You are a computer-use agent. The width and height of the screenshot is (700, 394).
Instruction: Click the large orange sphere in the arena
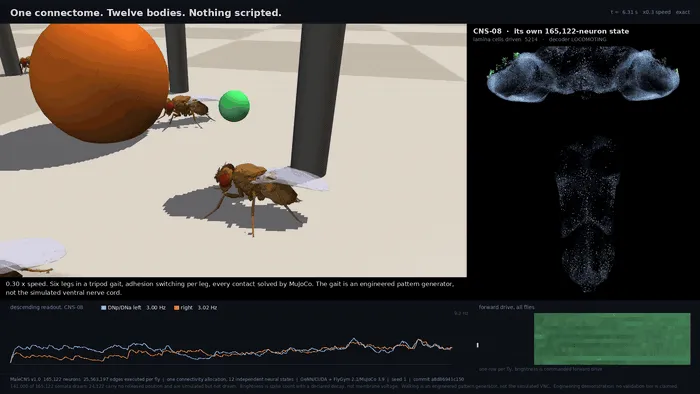[x=99, y=83]
